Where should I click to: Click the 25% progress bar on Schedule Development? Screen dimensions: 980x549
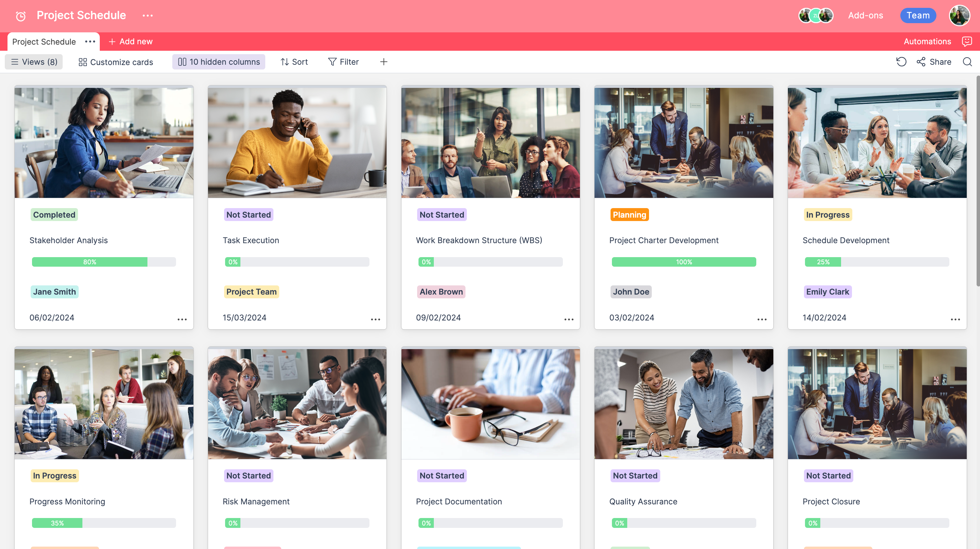click(x=877, y=262)
